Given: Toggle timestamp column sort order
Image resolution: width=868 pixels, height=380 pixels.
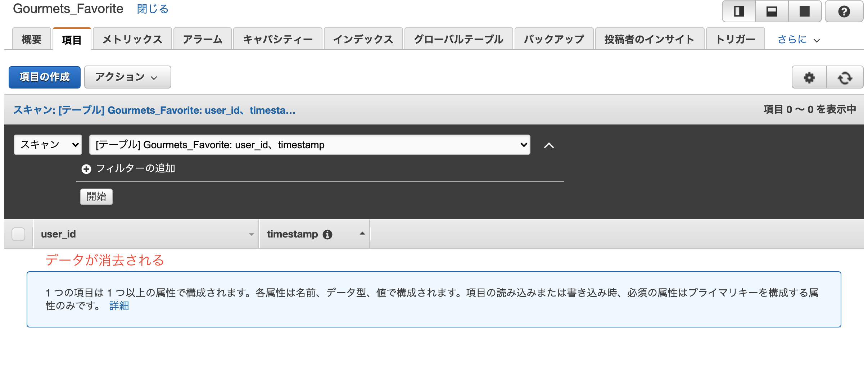Looking at the screenshot, I should pos(362,234).
